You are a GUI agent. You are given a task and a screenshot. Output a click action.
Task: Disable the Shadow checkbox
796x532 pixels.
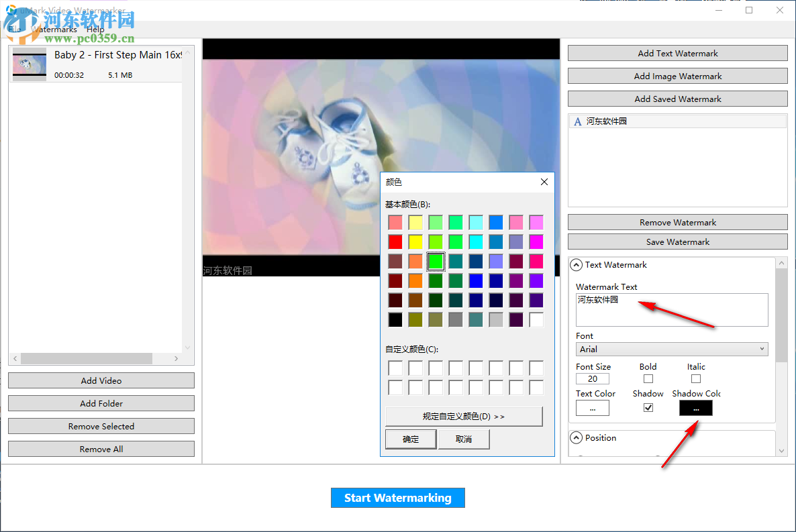tap(648, 407)
